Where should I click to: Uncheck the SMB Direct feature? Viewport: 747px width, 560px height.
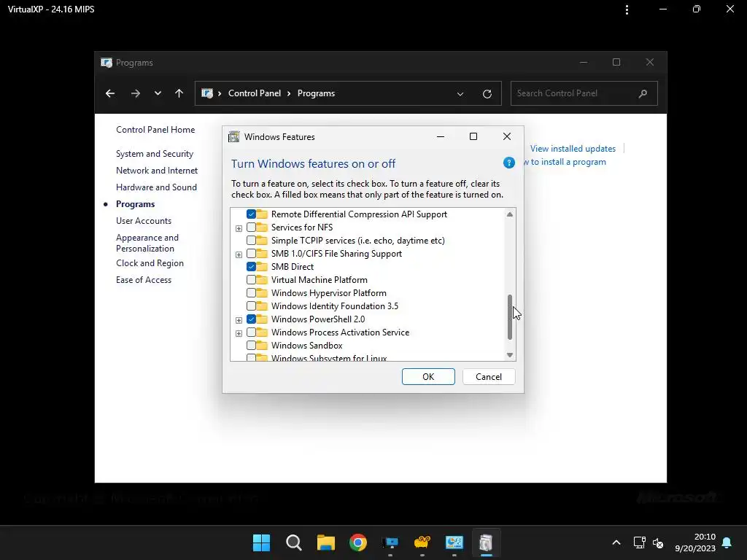(x=251, y=267)
